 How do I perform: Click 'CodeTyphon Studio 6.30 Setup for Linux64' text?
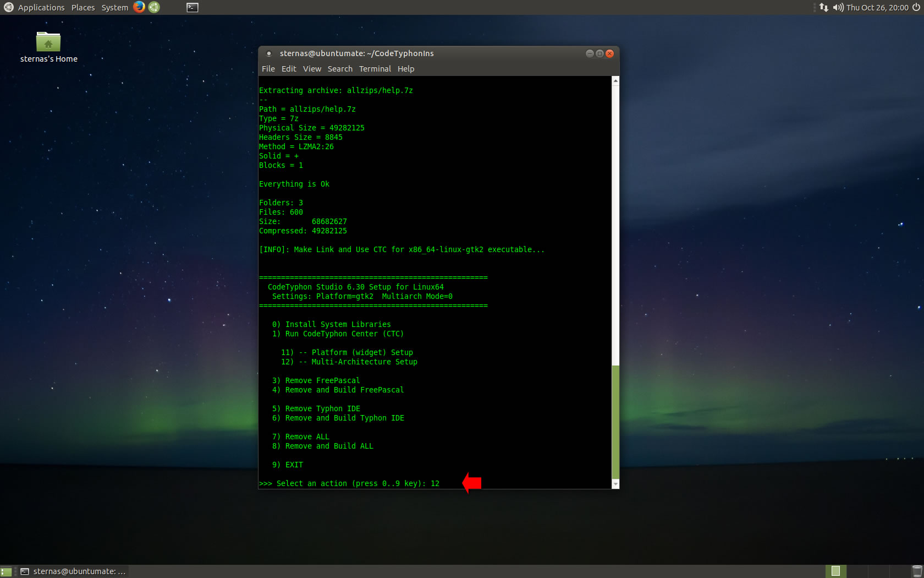(x=356, y=287)
